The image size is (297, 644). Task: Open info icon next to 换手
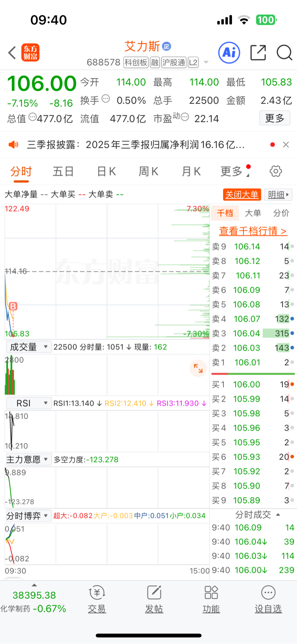click(106, 99)
